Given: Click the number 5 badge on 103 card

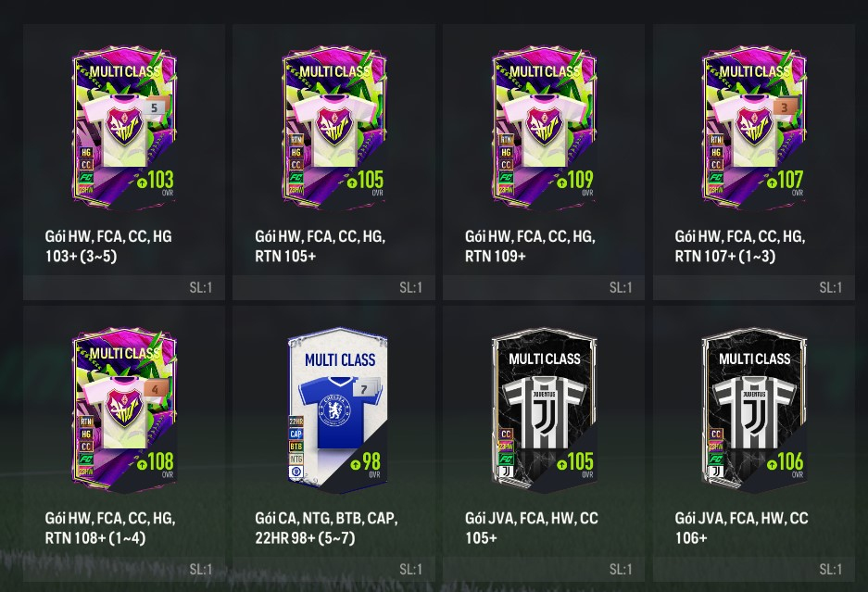Looking at the screenshot, I should pyautogui.click(x=155, y=107).
